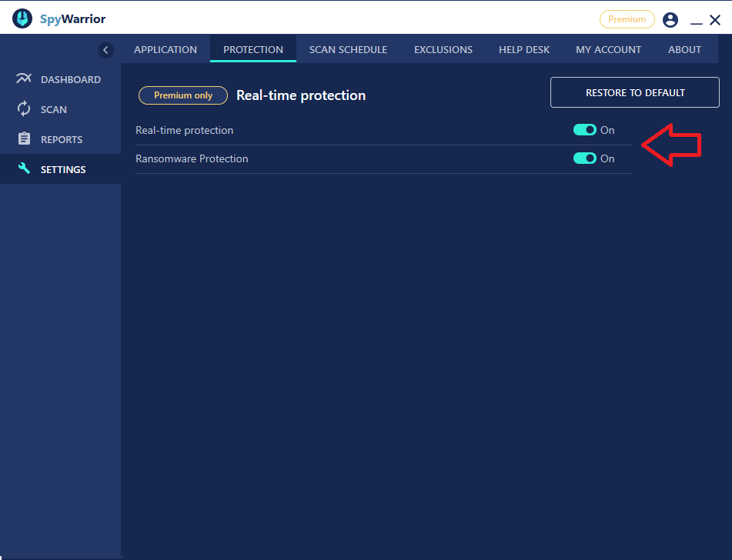Screen dimensions: 732x560
Task: Open the Scan Schedule tab
Action: [x=348, y=49]
